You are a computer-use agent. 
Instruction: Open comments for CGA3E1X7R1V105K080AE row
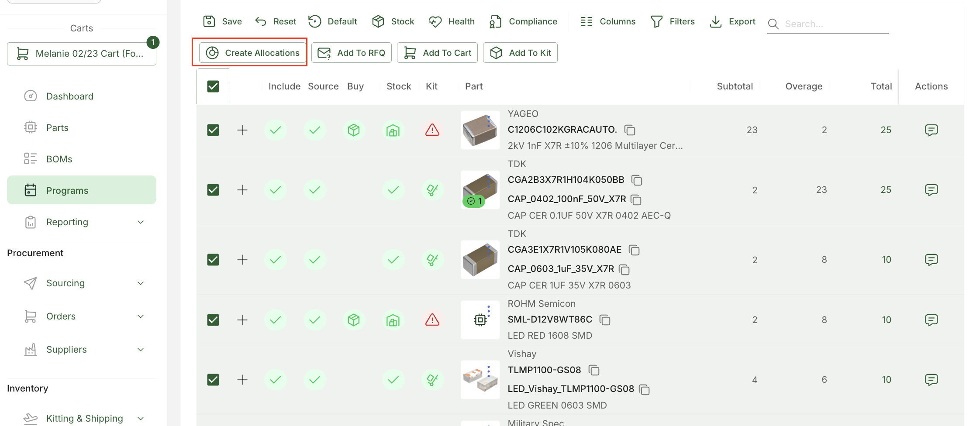pos(931,260)
